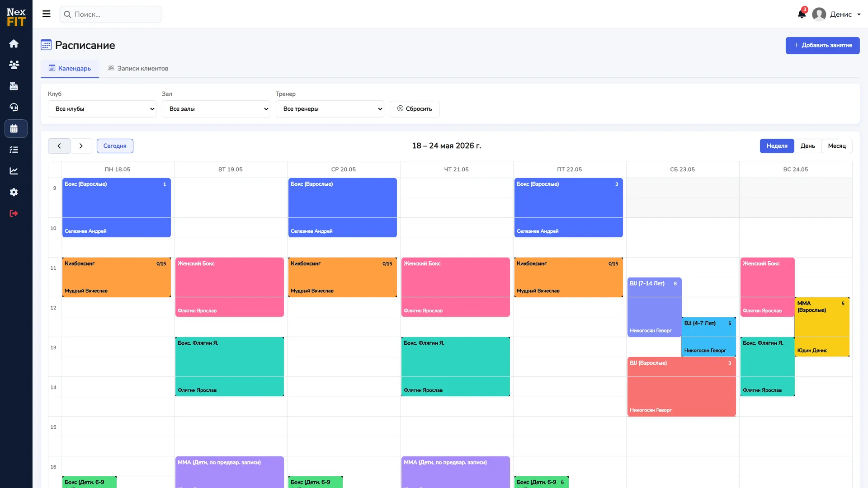Select the Месяц view

click(x=837, y=146)
